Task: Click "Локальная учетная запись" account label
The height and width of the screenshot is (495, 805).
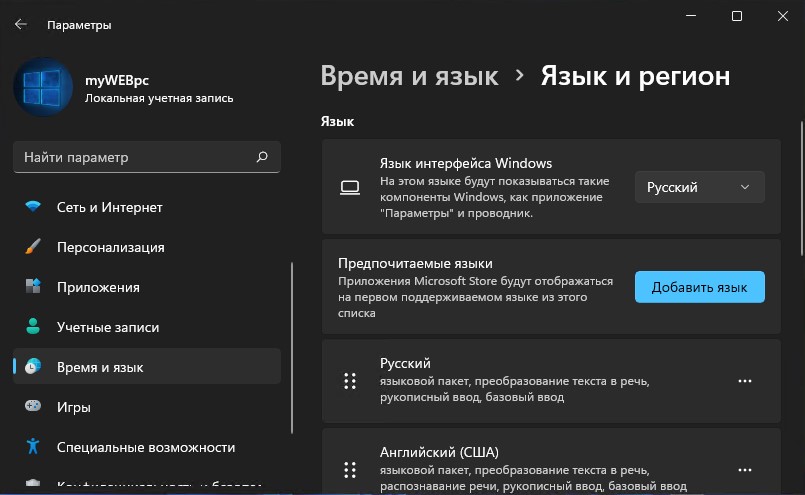Action: coord(159,98)
